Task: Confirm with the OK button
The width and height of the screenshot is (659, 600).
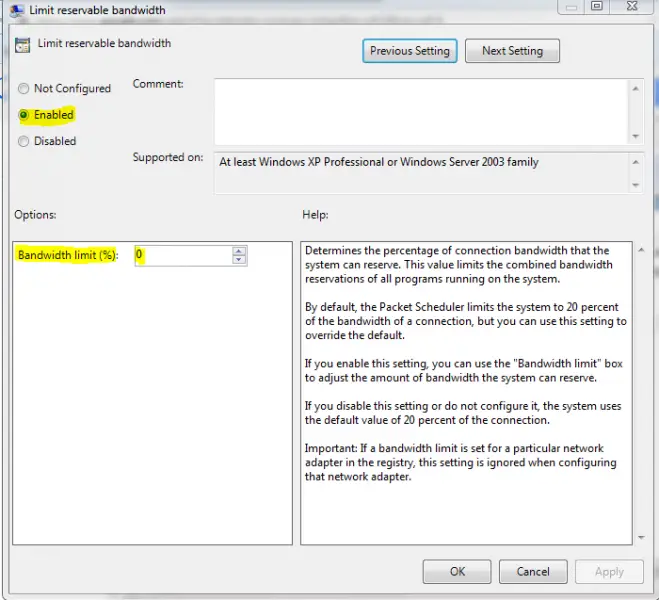Action: (457, 571)
